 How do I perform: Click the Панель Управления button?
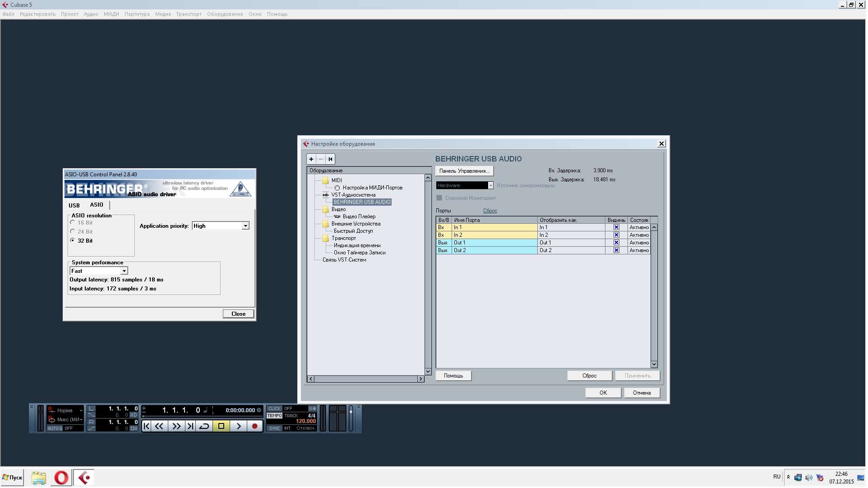tap(465, 171)
